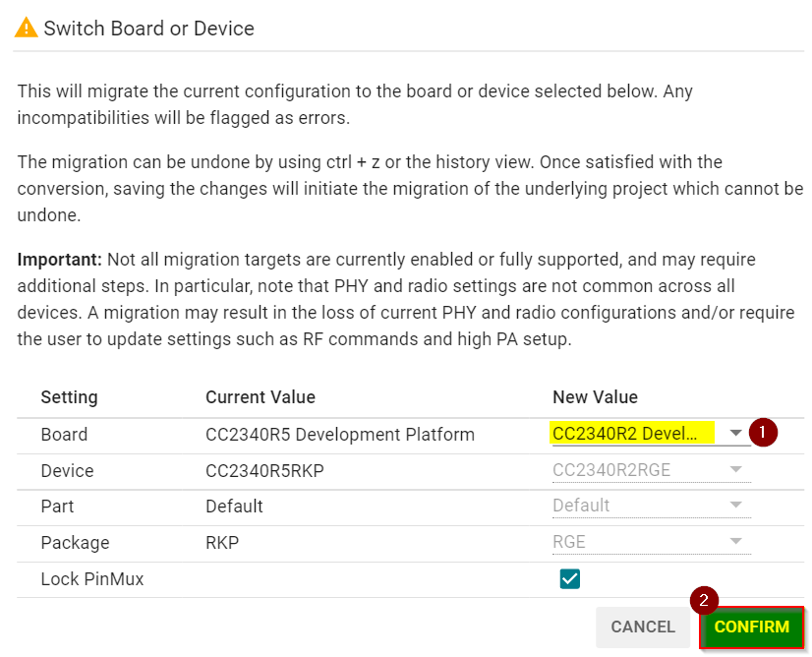This screenshot has width=812, height=657.
Task: Click the Current Value column header
Action: coord(261,397)
